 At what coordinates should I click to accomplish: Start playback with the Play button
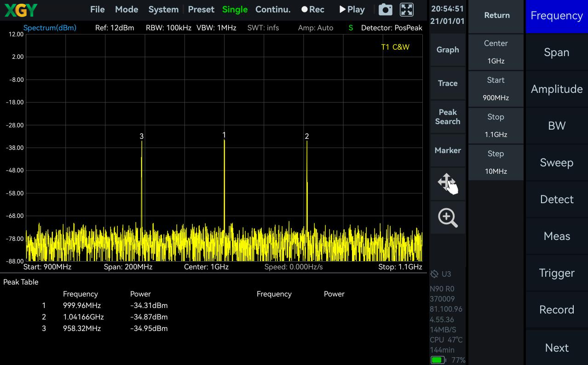click(x=352, y=10)
